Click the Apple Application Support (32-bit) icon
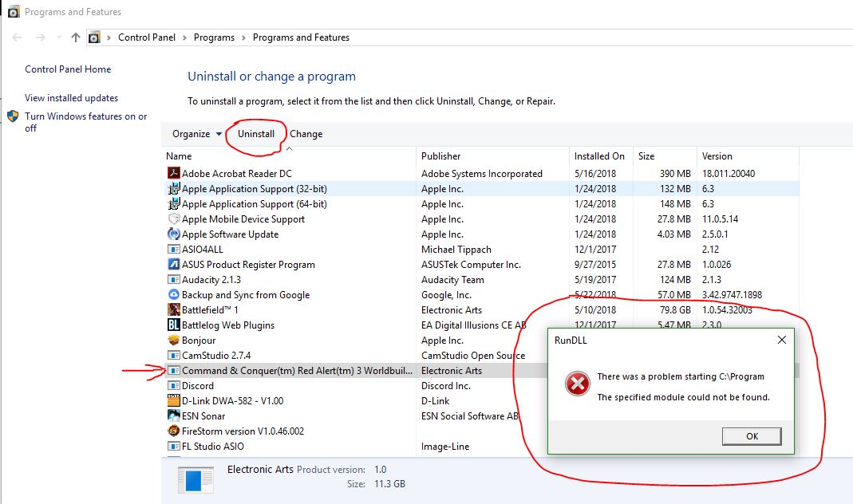The width and height of the screenshot is (853, 504). 173,189
